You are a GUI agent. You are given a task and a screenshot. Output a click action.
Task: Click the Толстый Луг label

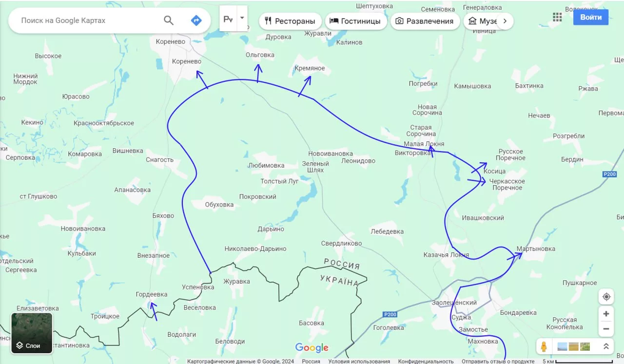pyautogui.click(x=279, y=181)
